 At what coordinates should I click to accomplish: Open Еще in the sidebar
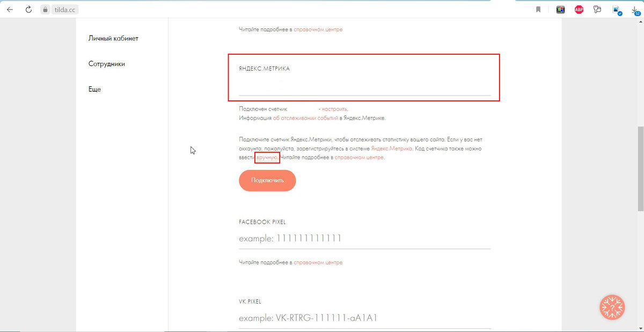94,89
